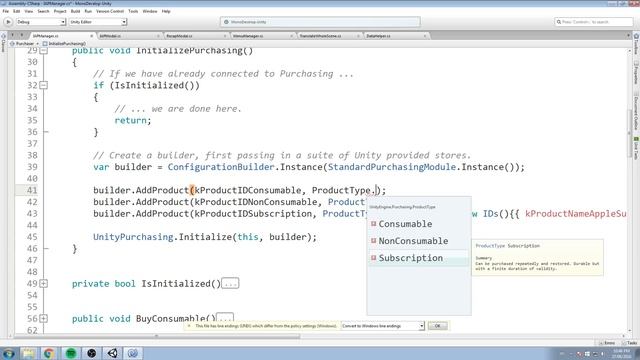Open Spotify from the taskbar
Image resolution: width=640 pixels, height=360 pixels.
tap(71, 353)
